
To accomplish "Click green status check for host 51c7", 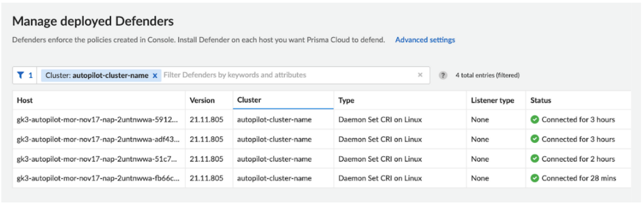I will (535, 158).
